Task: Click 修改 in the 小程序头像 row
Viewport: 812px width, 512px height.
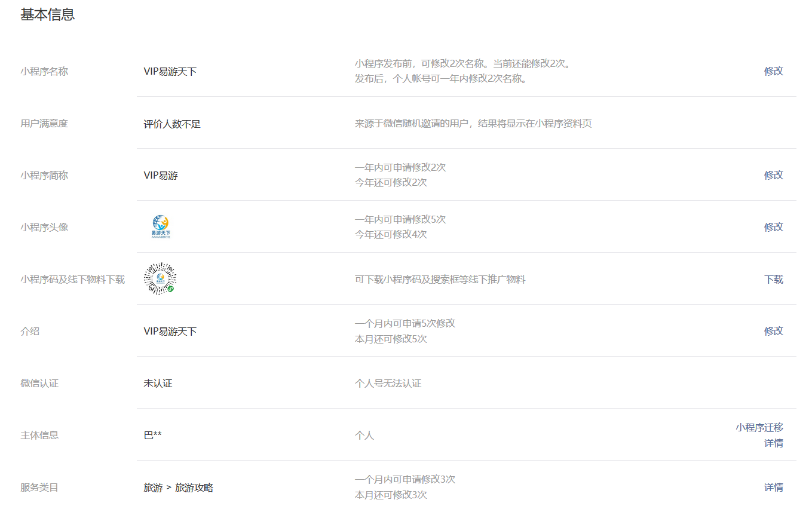Action: pos(774,227)
